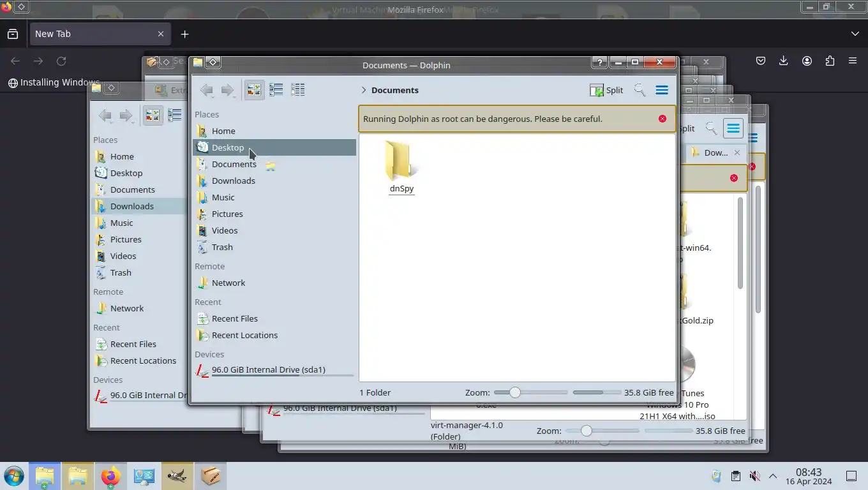Viewport: 868px width, 490px height.
Task: Select Documents in front Dolphin Places panel
Action: click(x=274, y=164)
